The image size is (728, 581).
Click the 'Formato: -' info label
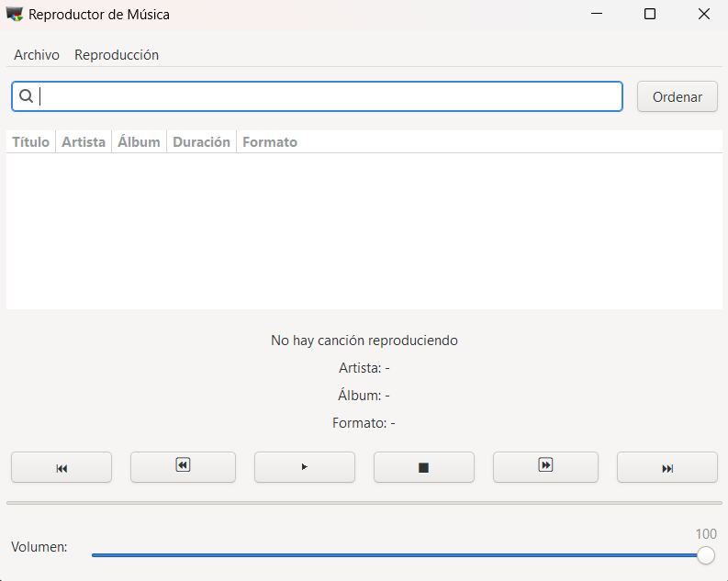[364, 423]
